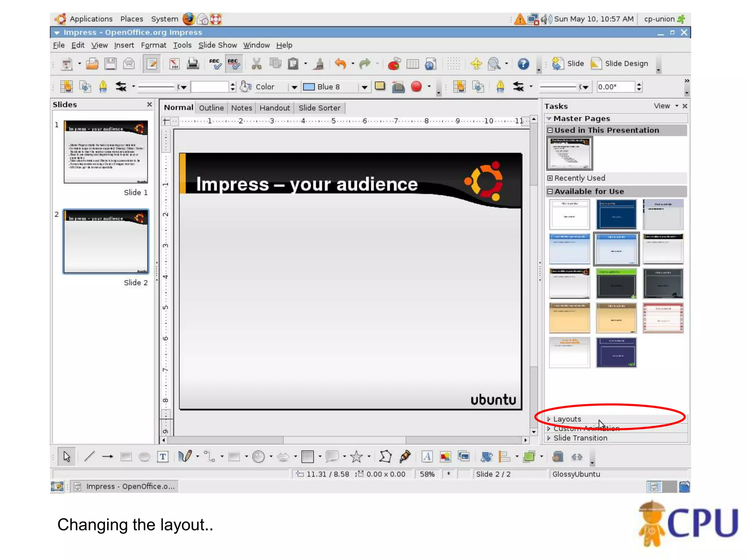Open the Places menu
747x560 pixels.
coord(132,19)
